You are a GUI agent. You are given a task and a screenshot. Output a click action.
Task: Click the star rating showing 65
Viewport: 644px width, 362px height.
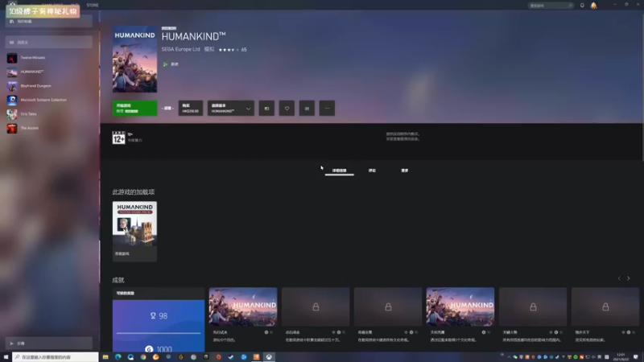[x=233, y=50]
